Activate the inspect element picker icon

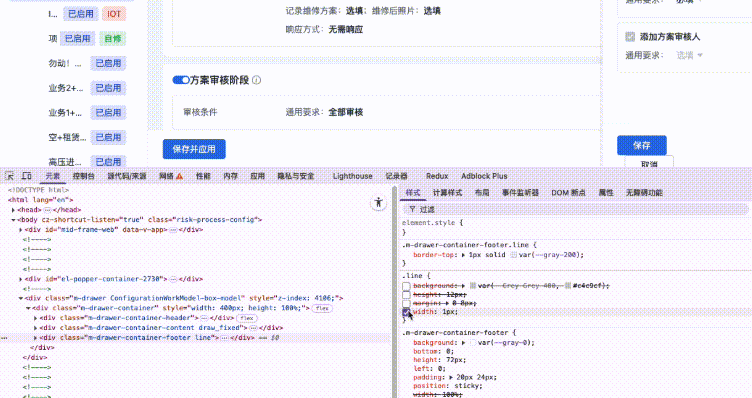tap(9, 176)
